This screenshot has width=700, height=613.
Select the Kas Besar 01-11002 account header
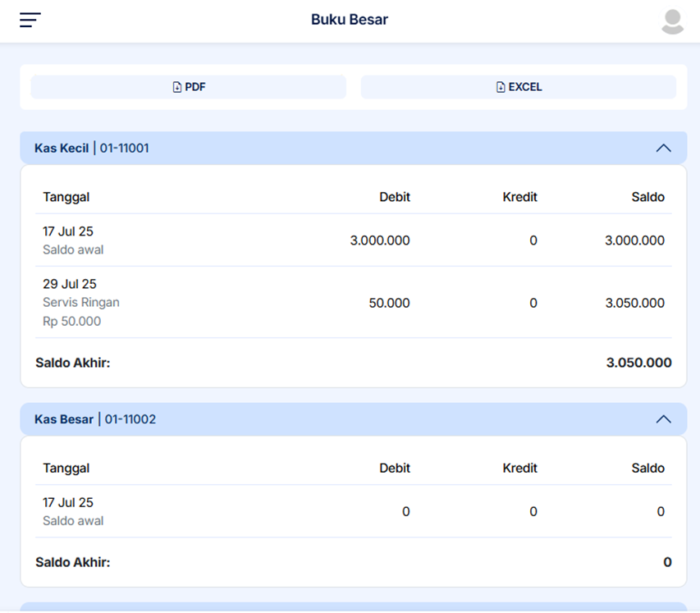point(95,419)
